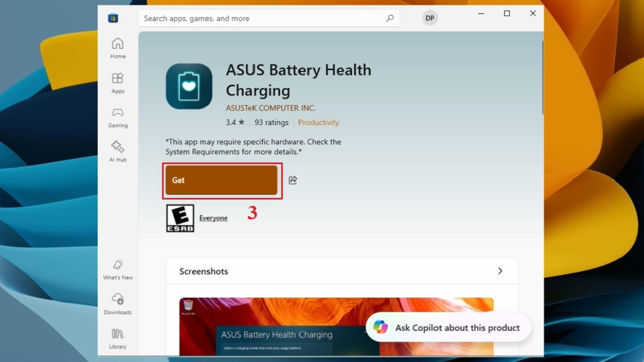Click the Copilot icon in the popup
The image size is (644, 362).
382,327
